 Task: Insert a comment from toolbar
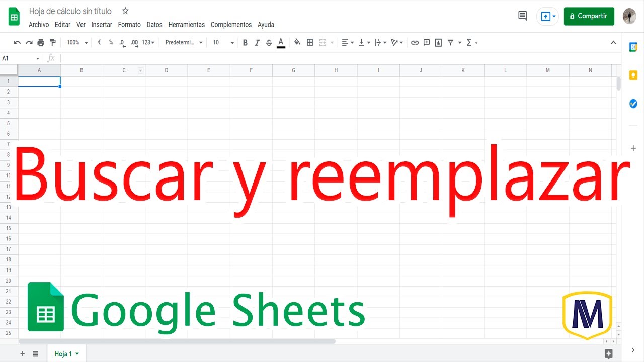[427, 43]
